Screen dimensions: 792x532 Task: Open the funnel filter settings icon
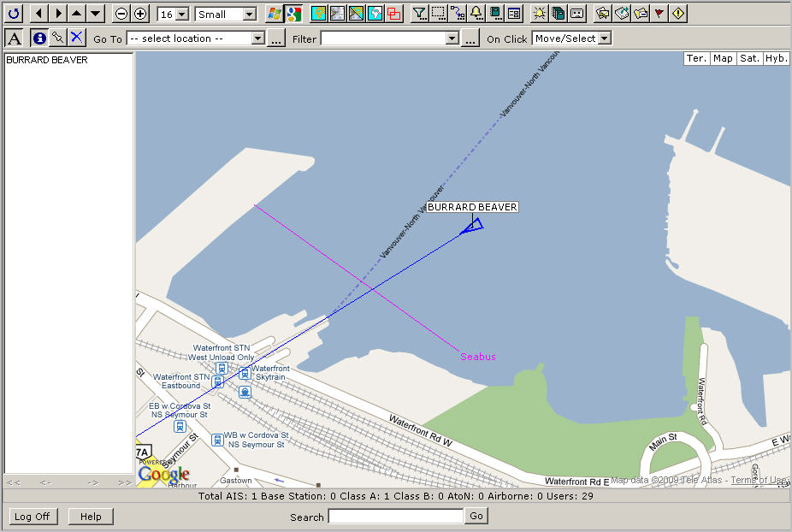(x=419, y=14)
